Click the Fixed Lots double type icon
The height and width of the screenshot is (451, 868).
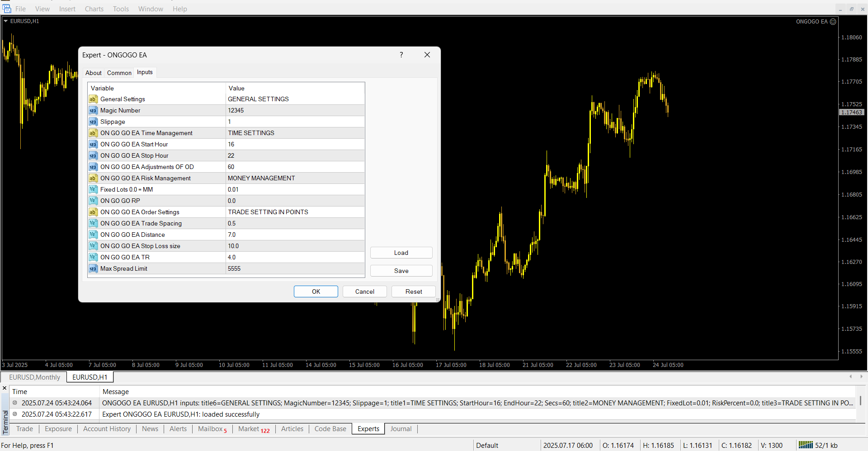point(93,190)
